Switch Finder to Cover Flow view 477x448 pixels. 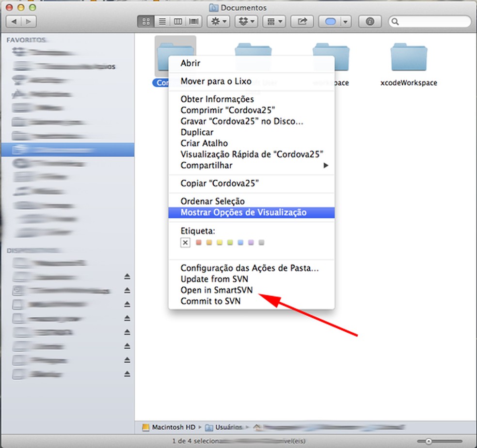194,22
